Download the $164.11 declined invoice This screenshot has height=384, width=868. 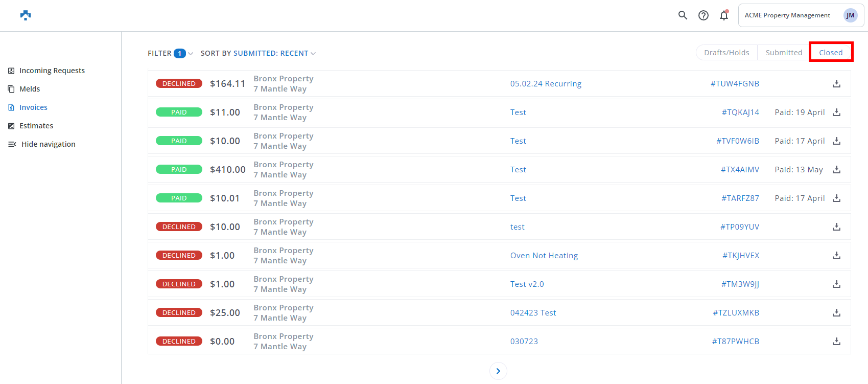pyautogui.click(x=836, y=83)
